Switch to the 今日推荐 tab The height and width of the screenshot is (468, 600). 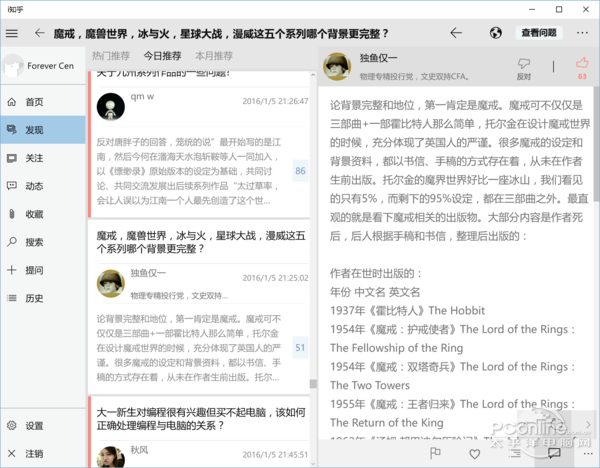(x=162, y=56)
